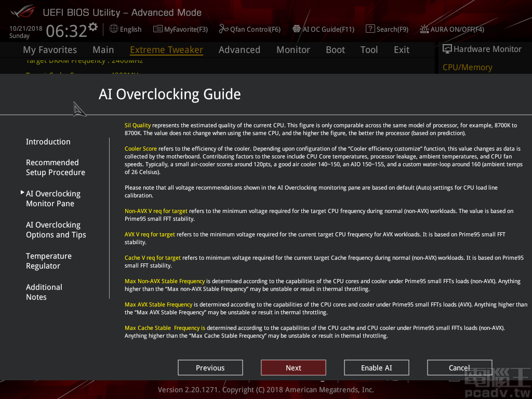Click the settings gear next to the clock
The width and height of the screenshot is (532, 399).
[x=93, y=27]
